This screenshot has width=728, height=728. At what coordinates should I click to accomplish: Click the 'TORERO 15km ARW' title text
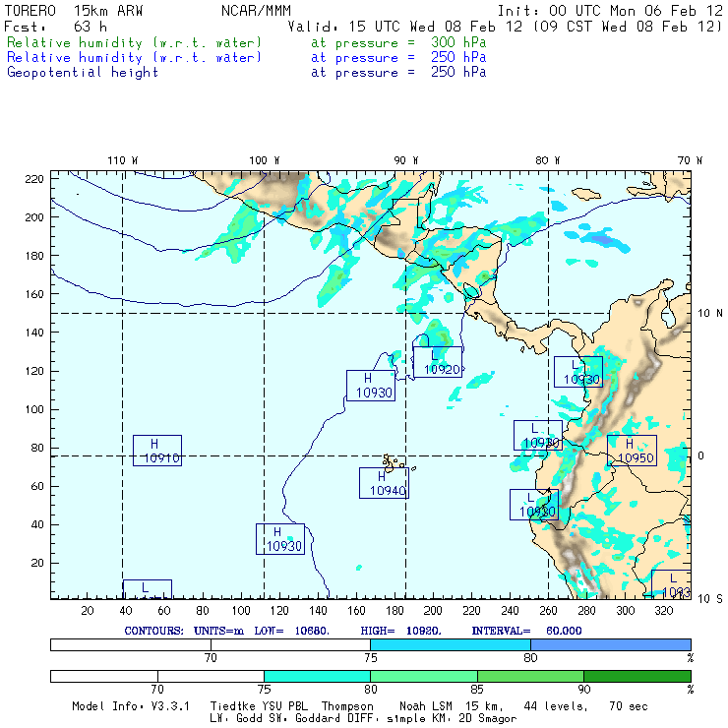pos(74,11)
